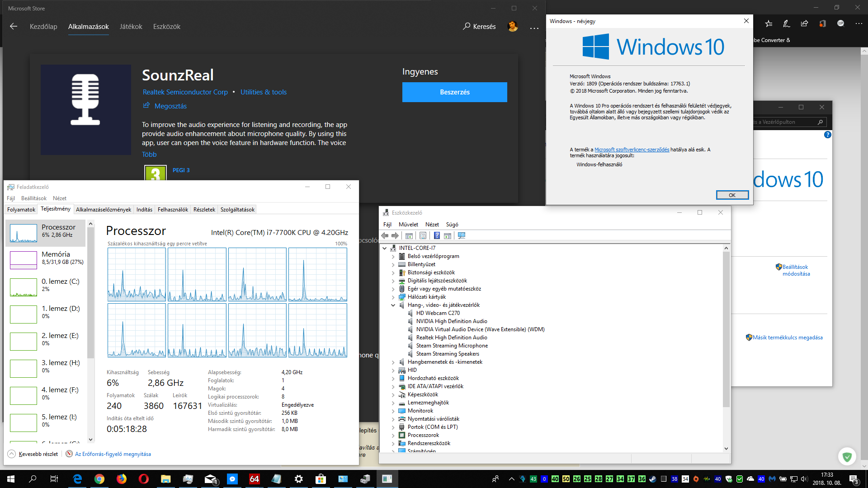The image size is (868, 488).
Task: Open Google Chrome from the taskbar
Action: [x=99, y=479]
